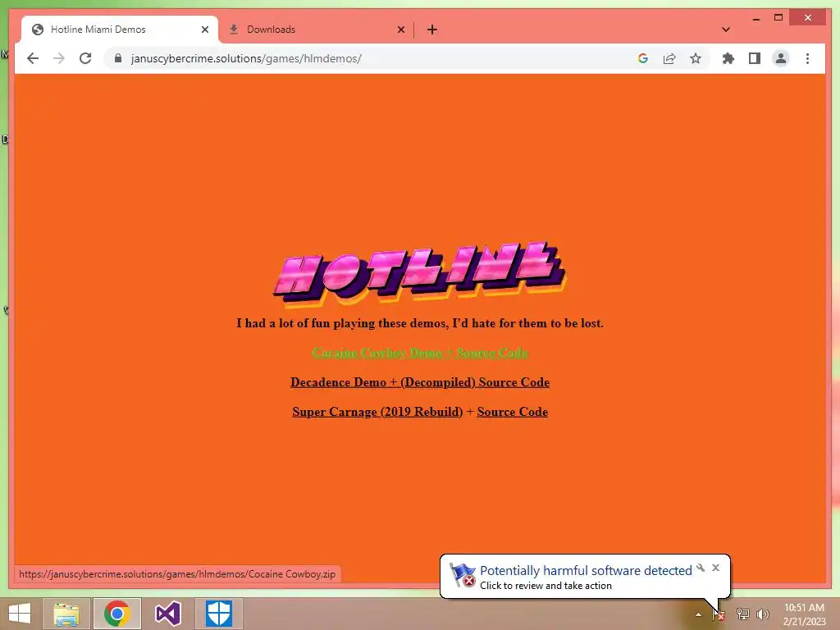Image resolution: width=840 pixels, height=630 pixels.
Task: Switch to the Downloads tab
Action: click(316, 30)
